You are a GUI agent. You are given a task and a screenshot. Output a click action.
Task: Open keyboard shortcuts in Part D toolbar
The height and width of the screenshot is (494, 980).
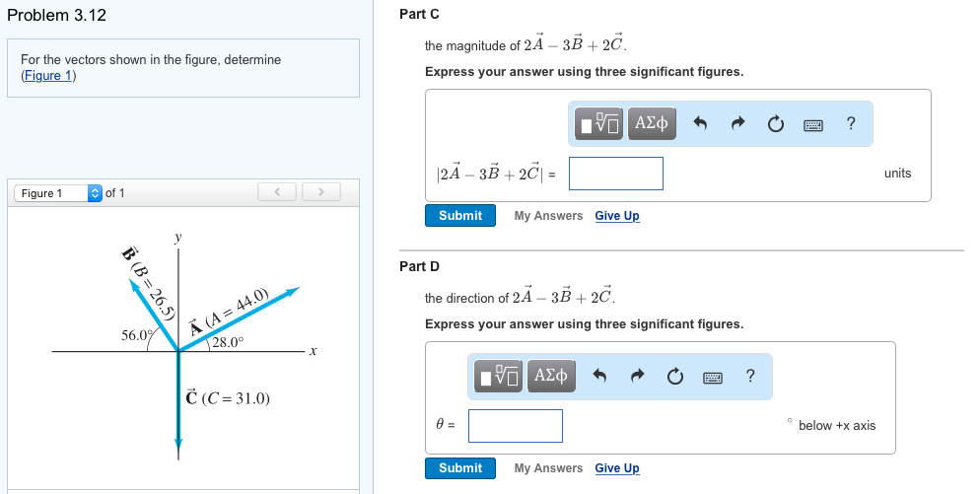[x=714, y=376]
